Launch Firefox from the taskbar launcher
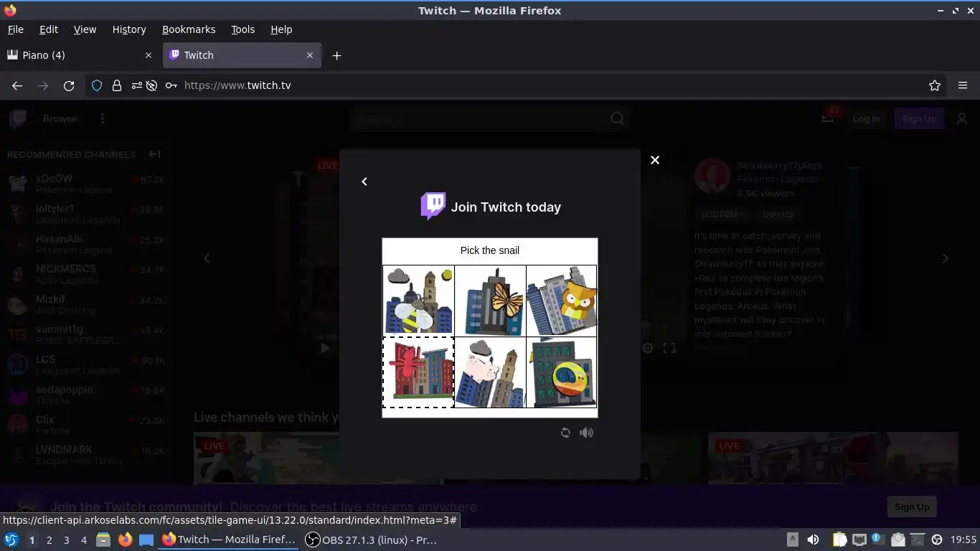 [x=125, y=540]
